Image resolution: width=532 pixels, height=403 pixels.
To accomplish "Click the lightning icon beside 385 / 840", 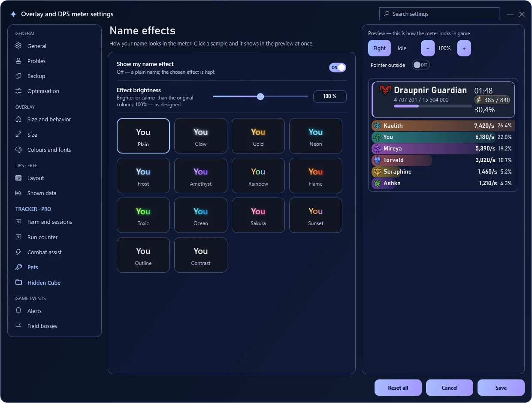I will click(x=478, y=100).
